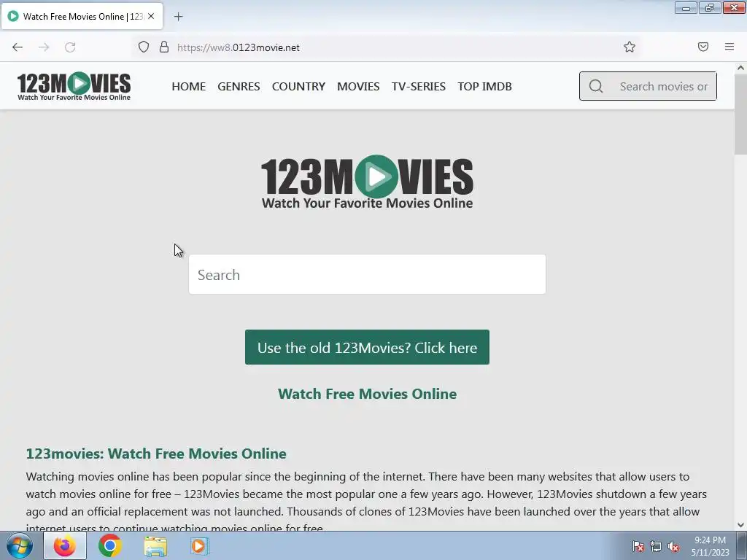Click the small 123Movies header logo
Screen dimensions: 747x560
click(x=74, y=86)
